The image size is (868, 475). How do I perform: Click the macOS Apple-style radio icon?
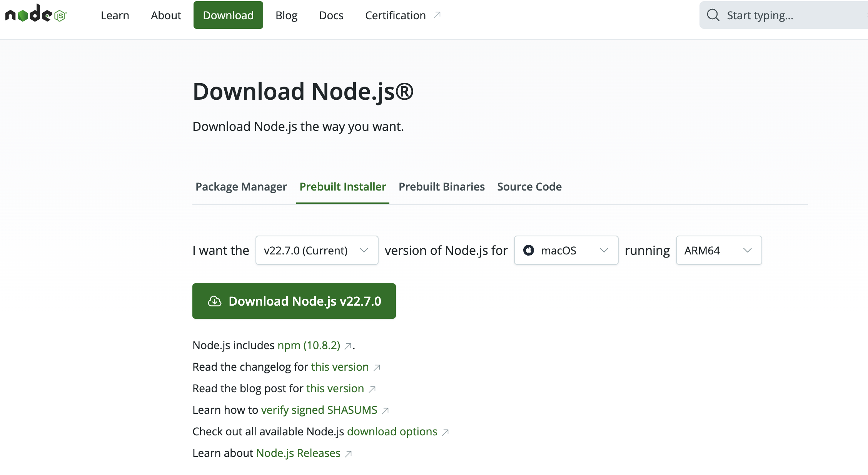coord(528,250)
